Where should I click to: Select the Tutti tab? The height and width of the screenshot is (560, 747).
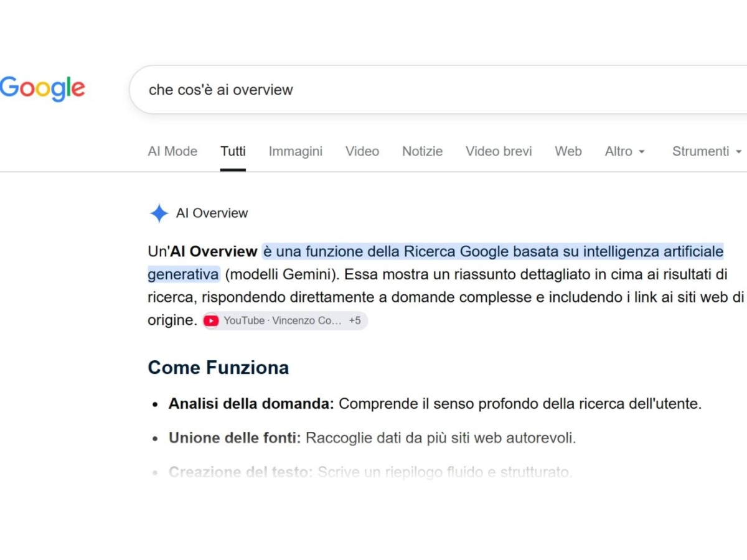[x=233, y=151]
